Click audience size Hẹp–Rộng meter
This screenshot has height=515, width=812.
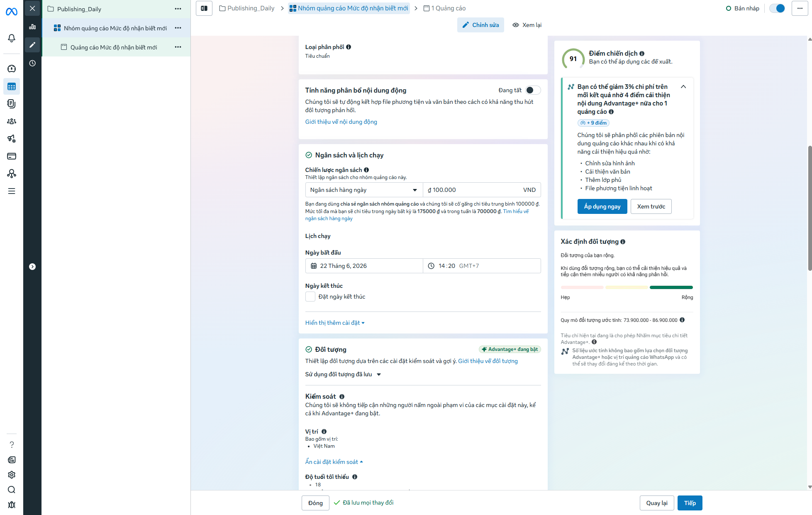click(x=627, y=287)
